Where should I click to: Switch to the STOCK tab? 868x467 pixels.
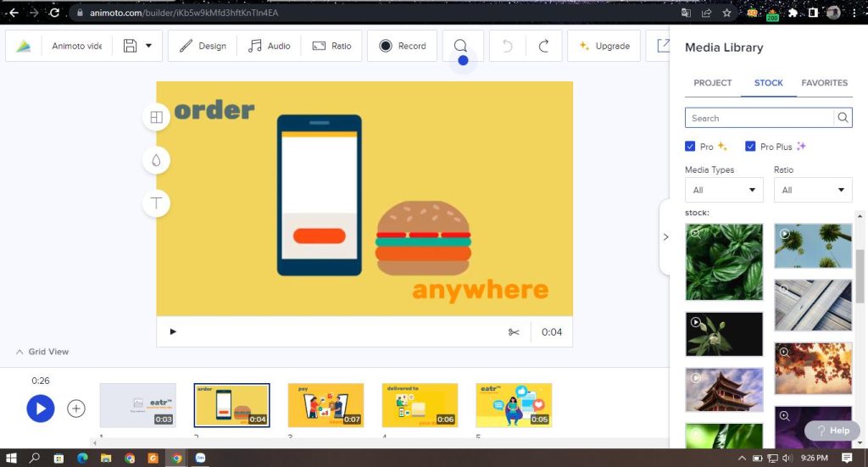pyautogui.click(x=768, y=83)
